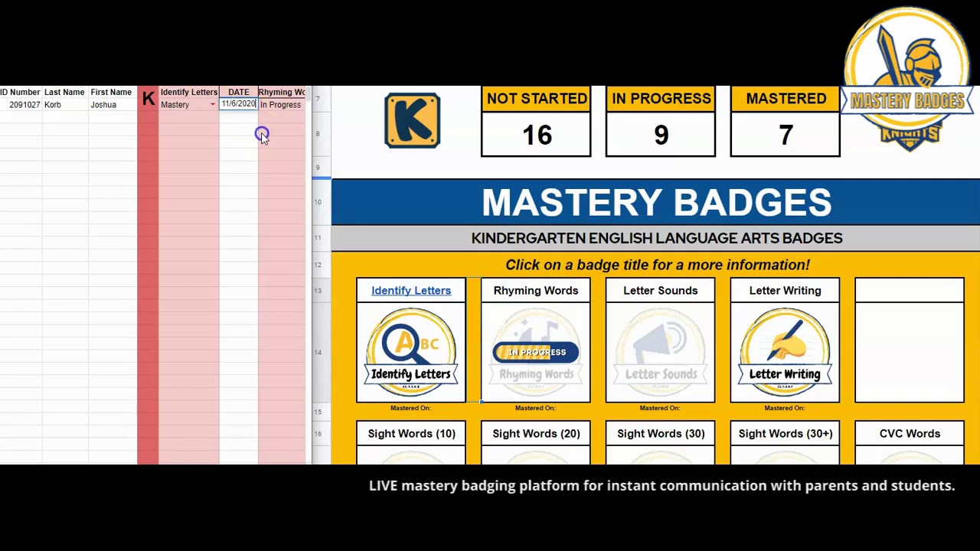Screen dimensions: 980x551
Task: Click the Identify Letters badge title link
Action: (411, 291)
